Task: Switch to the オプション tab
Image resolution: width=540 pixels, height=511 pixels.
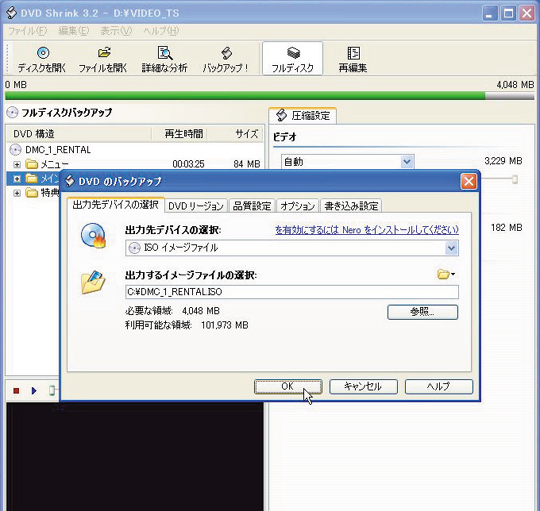Action: tap(298, 206)
